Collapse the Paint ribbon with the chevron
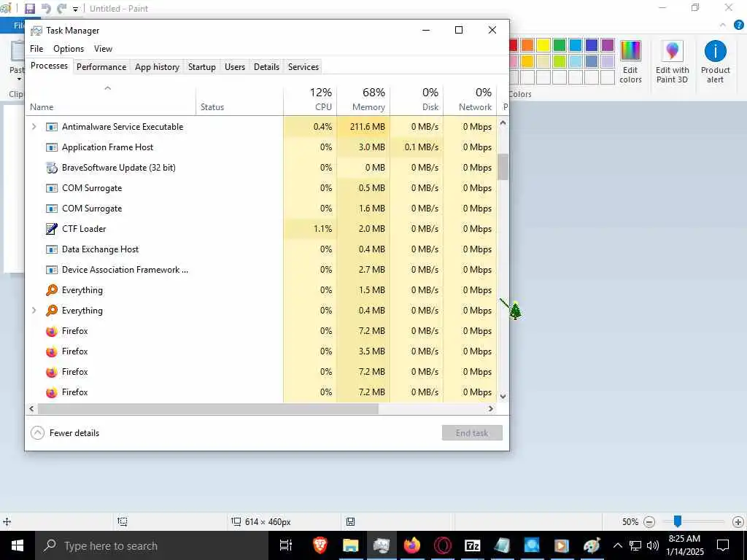This screenshot has height=560, width=747. (723, 26)
